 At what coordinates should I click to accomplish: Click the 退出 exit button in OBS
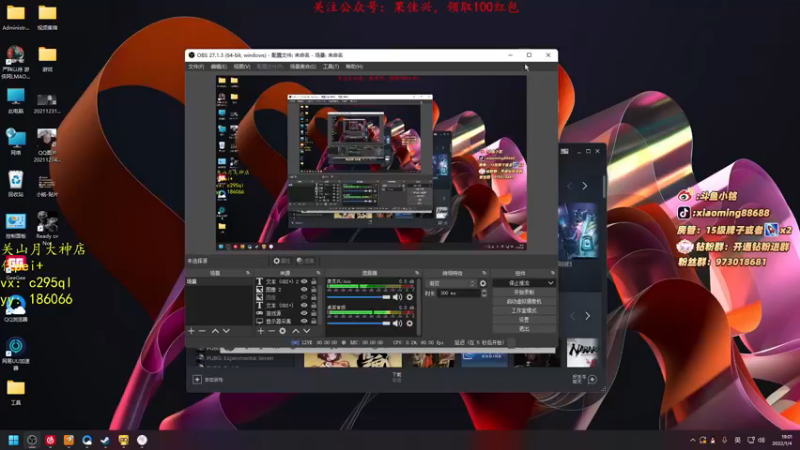click(x=524, y=329)
